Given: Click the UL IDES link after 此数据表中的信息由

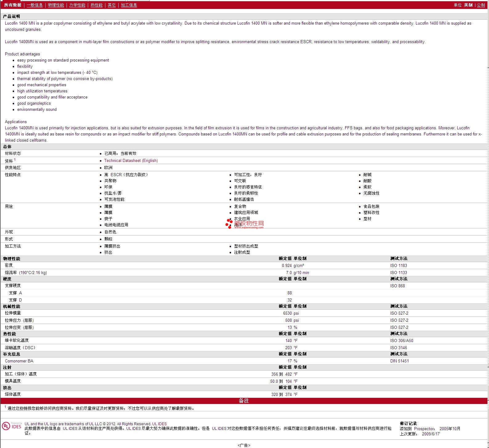Looking at the screenshot, I should click(70, 429).
